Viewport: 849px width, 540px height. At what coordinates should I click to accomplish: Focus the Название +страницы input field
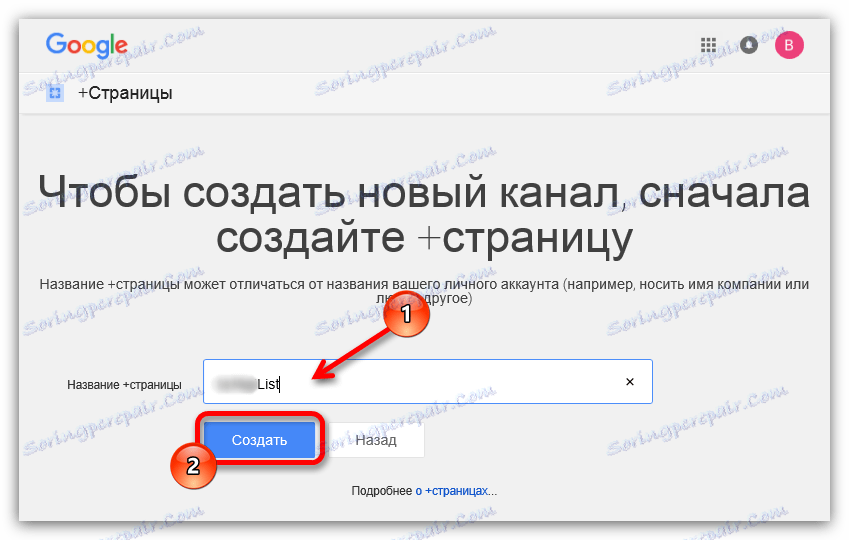pyautogui.click(x=428, y=381)
